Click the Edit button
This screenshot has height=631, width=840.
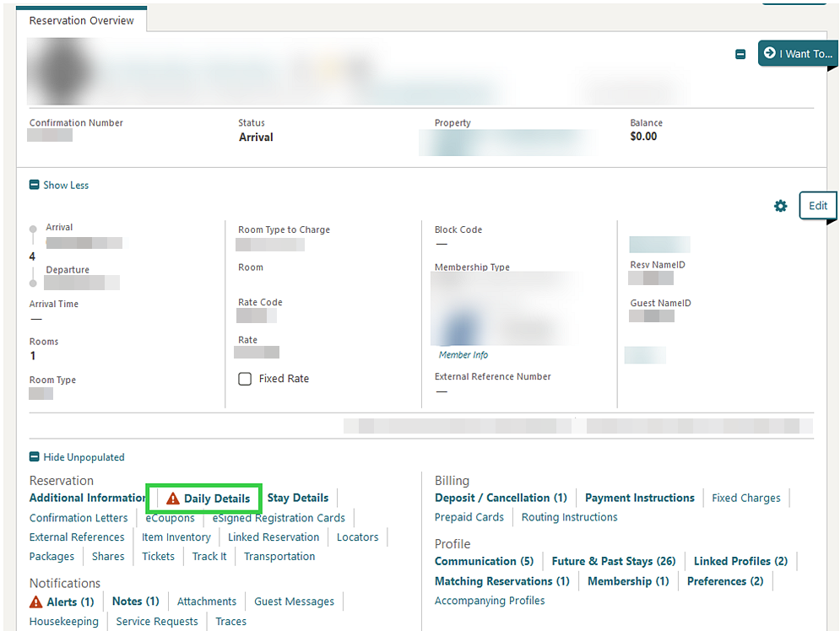tap(817, 206)
